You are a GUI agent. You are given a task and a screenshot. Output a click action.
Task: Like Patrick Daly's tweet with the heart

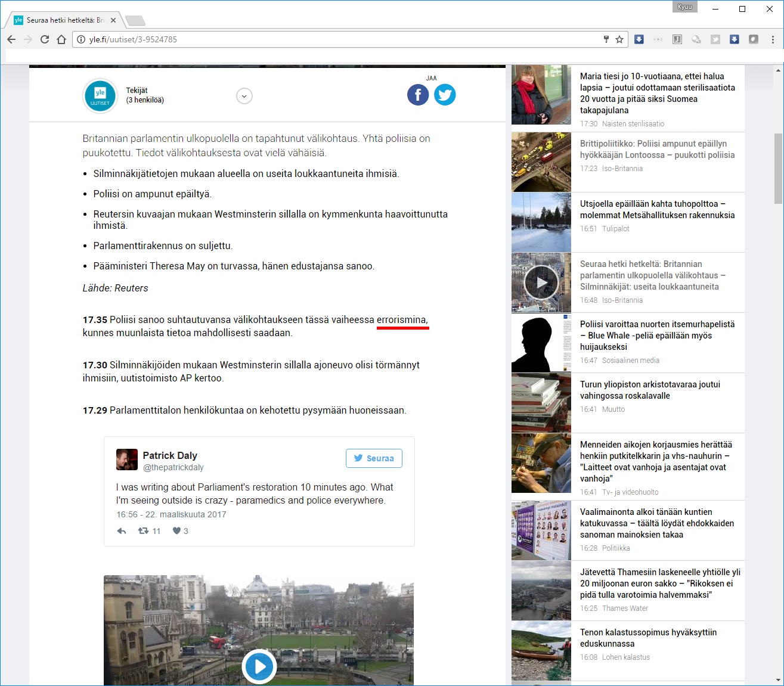point(176,531)
